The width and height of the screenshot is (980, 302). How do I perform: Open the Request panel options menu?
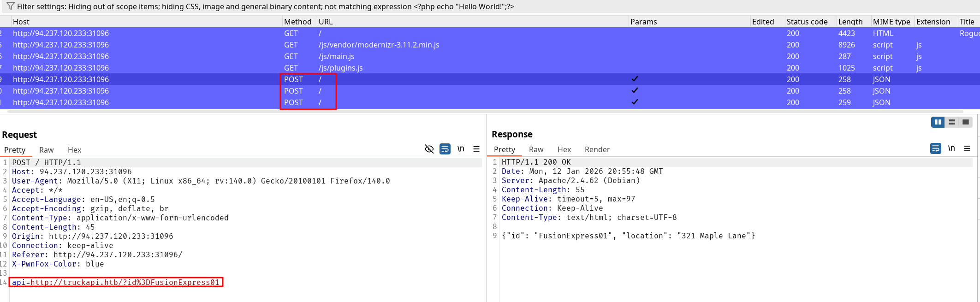pos(476,149)
